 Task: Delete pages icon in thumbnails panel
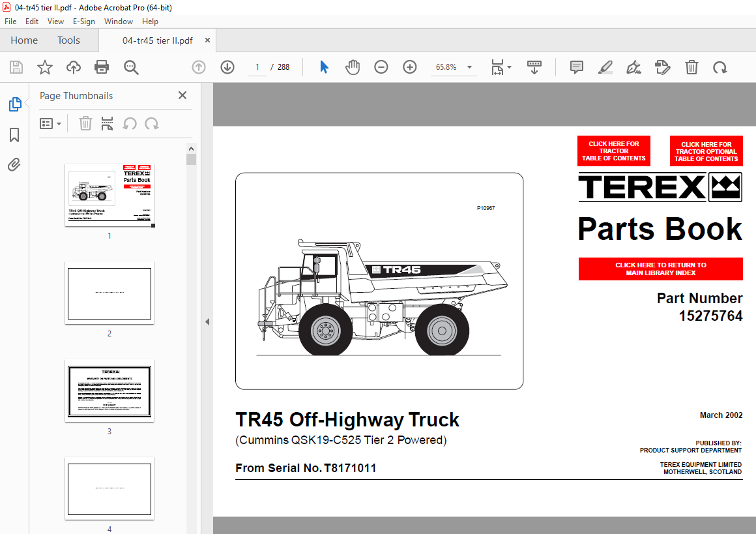(85, 123)
